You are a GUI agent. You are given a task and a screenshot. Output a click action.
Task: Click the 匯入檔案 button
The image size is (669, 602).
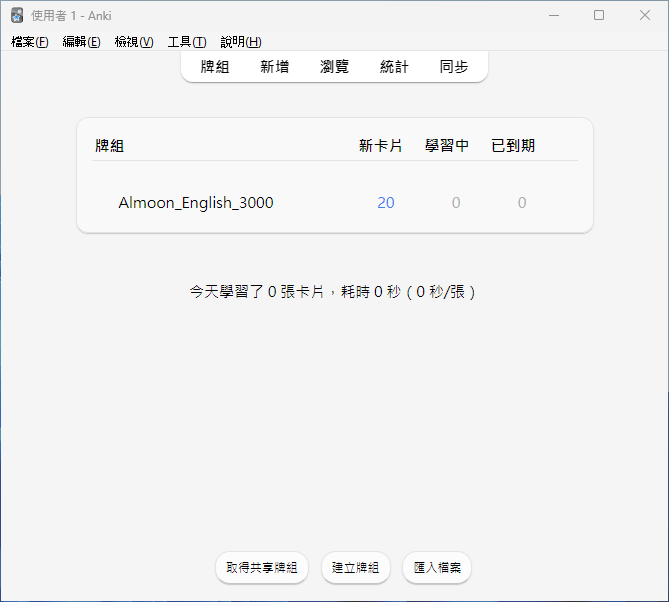(x=437, y=568)
